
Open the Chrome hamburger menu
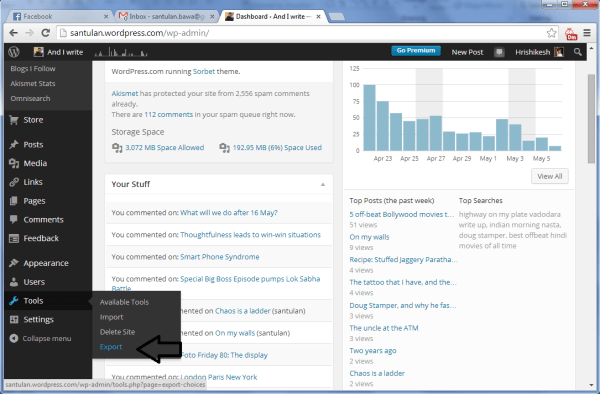[x=587, y=33]
